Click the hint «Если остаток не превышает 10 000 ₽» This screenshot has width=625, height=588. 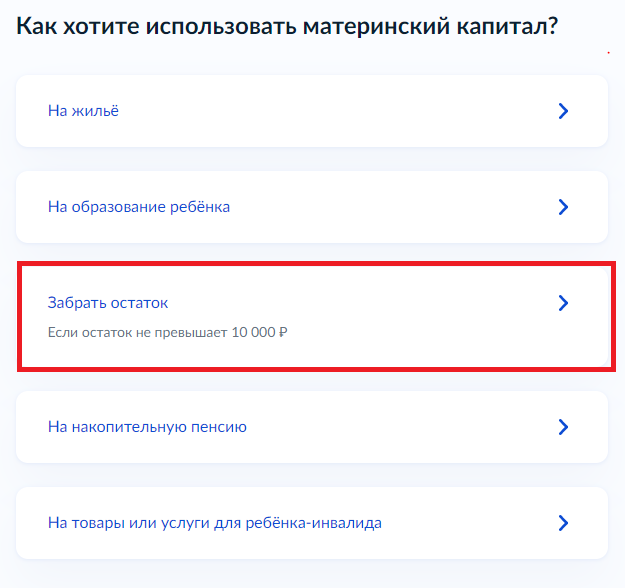[168, 331]
